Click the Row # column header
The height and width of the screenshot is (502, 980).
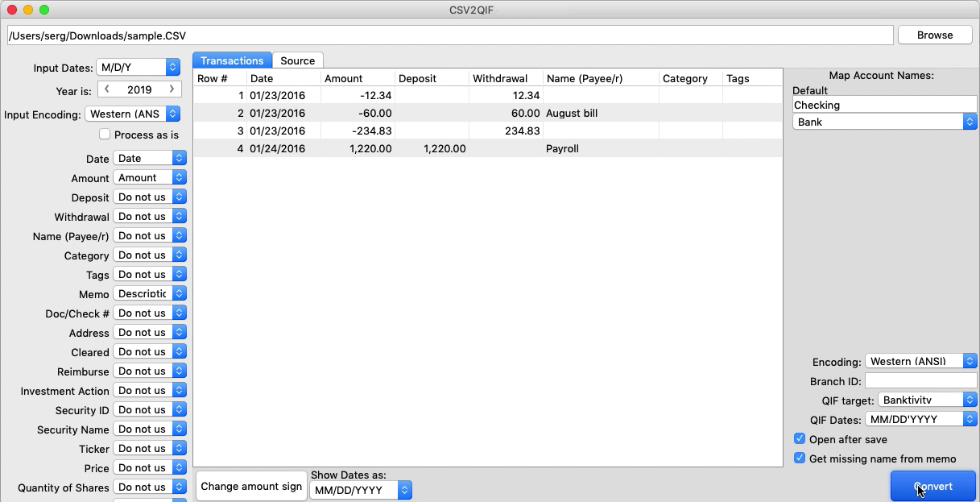220,78
